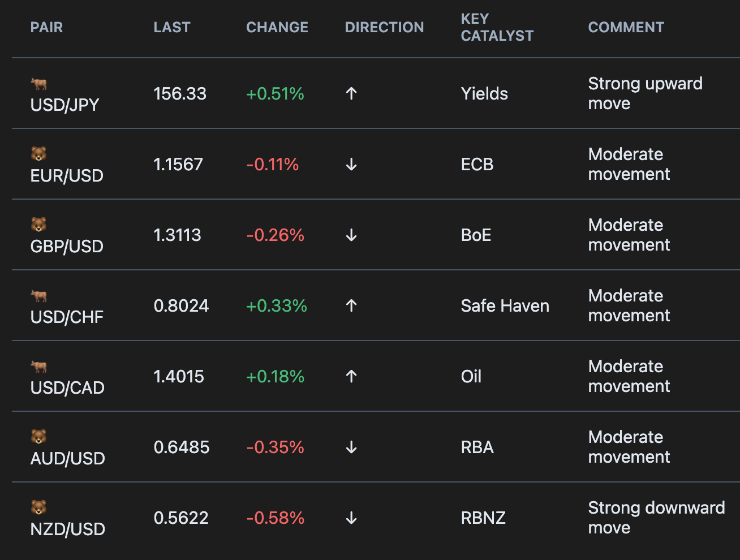The image size is (740, 560).
Task: Click the DIRECTION column header
Action: (384, 27)
